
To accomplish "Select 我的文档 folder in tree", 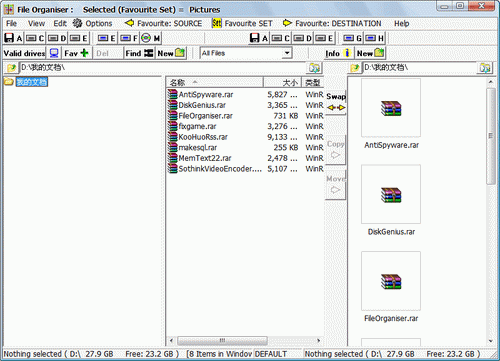I will coord(32,82).
